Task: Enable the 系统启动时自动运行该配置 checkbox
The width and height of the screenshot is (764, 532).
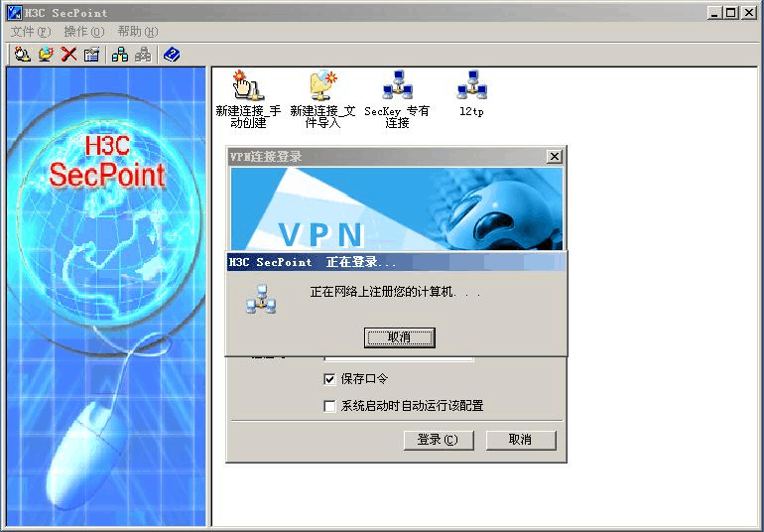Action: (x=330, y=406)
